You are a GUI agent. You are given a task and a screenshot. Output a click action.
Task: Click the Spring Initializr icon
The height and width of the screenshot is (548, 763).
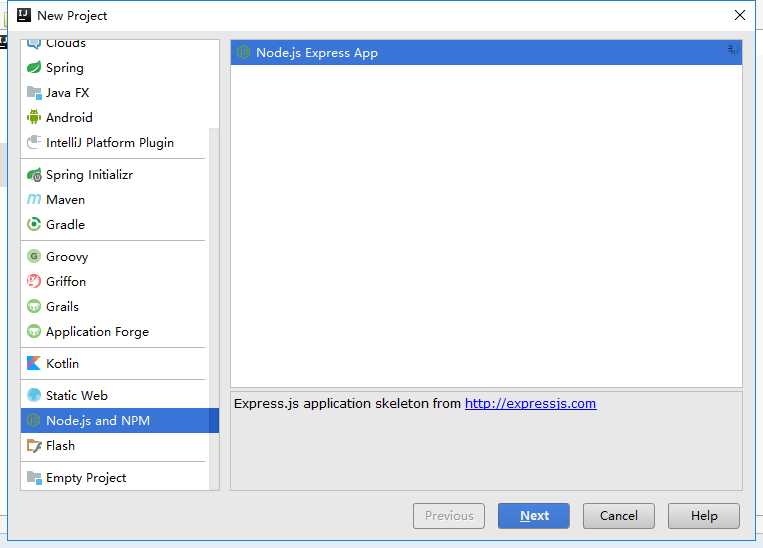coord(34,175)
